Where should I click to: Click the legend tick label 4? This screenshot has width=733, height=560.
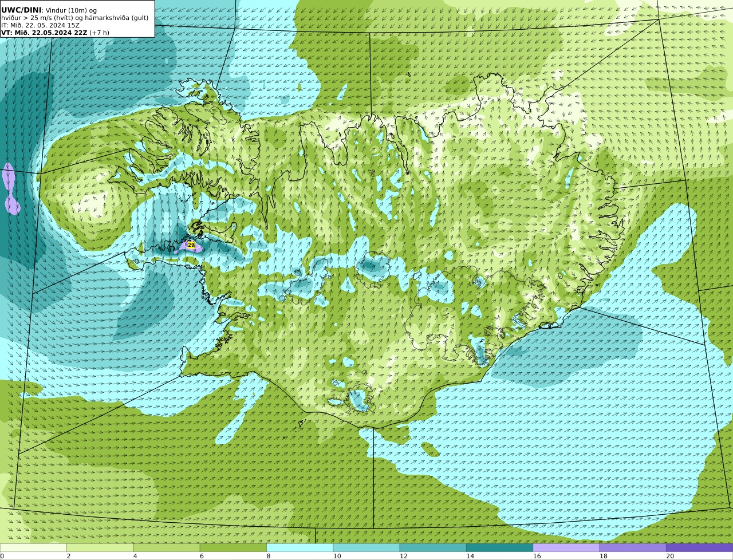(x=135, y=556)
